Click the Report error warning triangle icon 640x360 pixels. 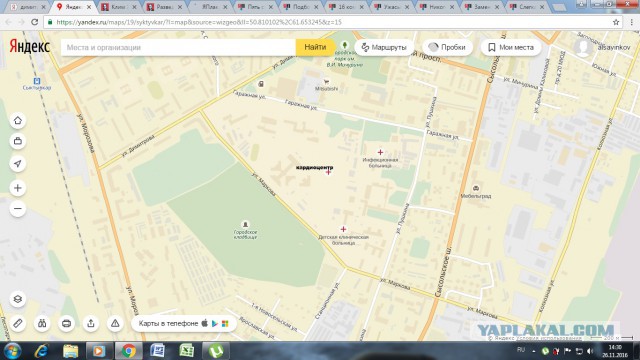tap(116, 324)
